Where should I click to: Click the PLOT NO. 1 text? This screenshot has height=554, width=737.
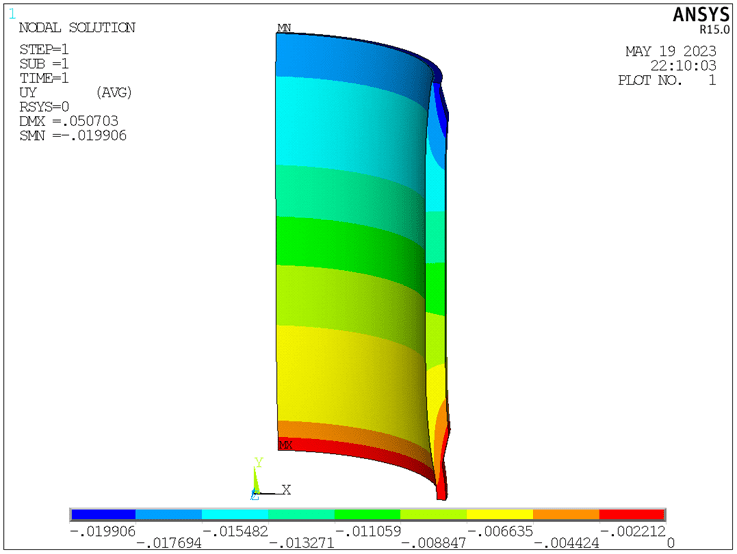(x=666, y=80)
